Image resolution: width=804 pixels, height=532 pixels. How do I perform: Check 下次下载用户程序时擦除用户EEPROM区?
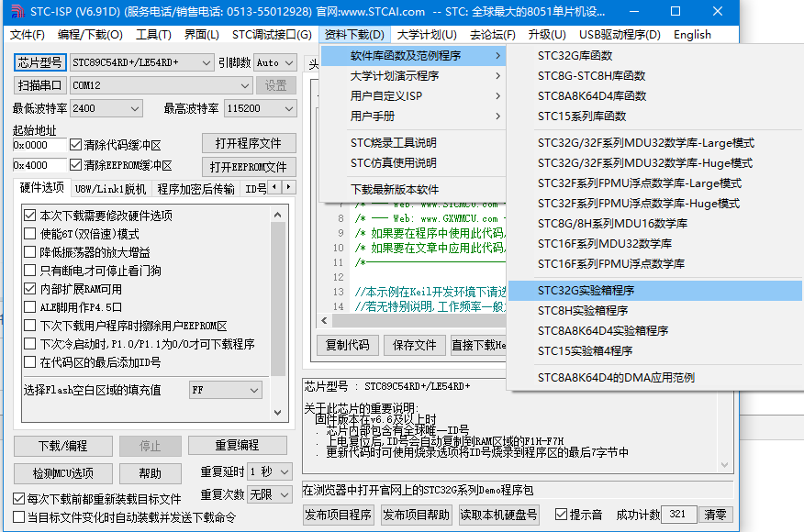pos(29,326)
